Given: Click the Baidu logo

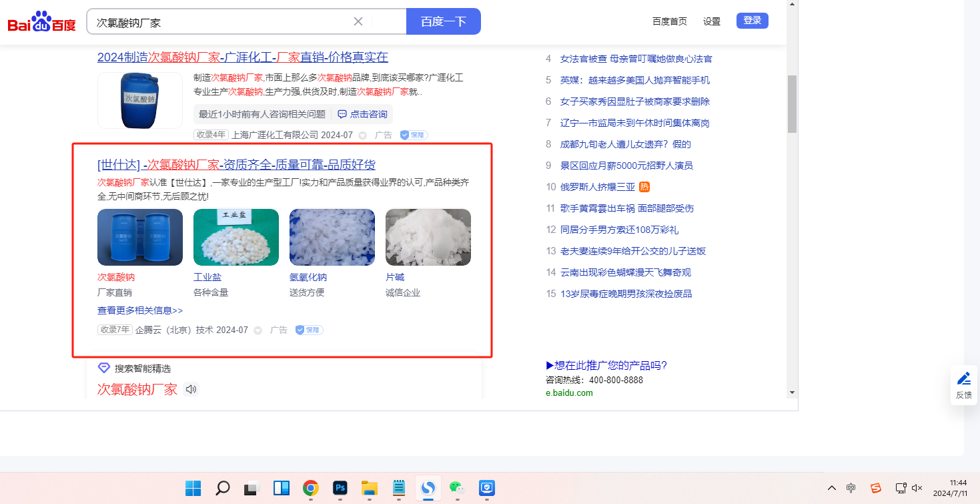Looking at the screenshot, I should pyautogui.click(x=41, y=22).
